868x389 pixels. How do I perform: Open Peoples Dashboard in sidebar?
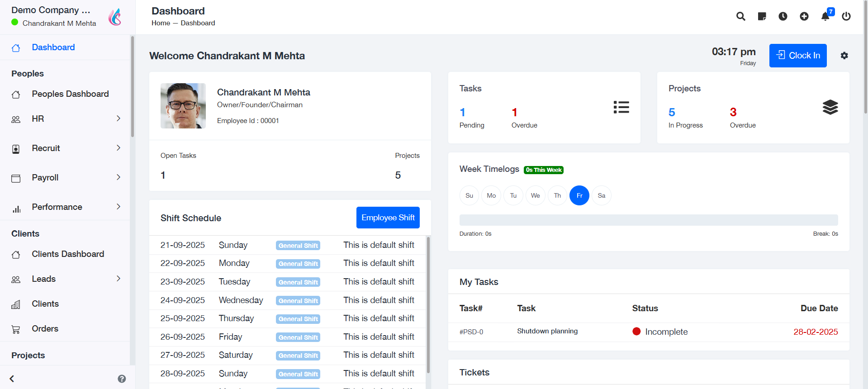pos(70,94)
